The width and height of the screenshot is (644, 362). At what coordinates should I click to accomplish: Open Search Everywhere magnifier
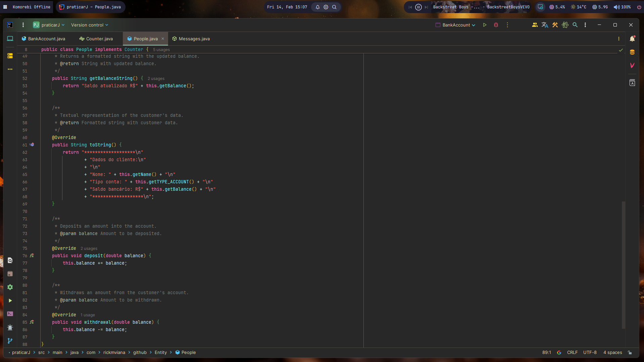pyautogui.click(x=575, y=25)
